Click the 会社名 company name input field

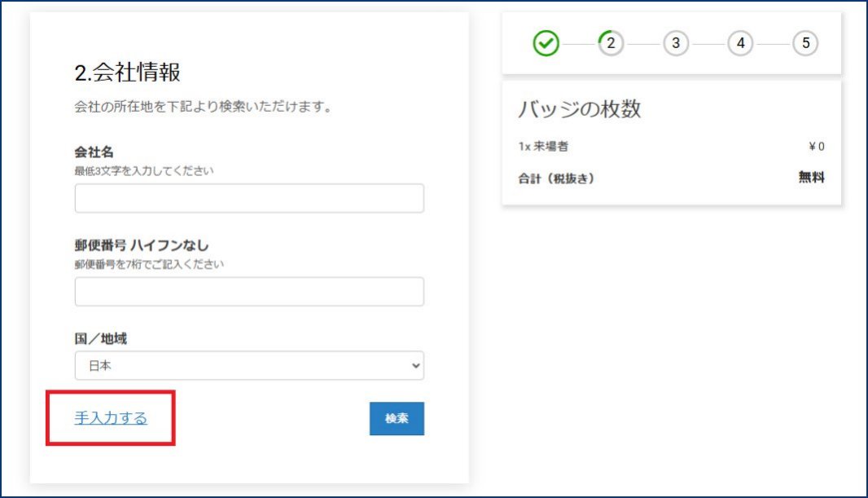point(248,197)
